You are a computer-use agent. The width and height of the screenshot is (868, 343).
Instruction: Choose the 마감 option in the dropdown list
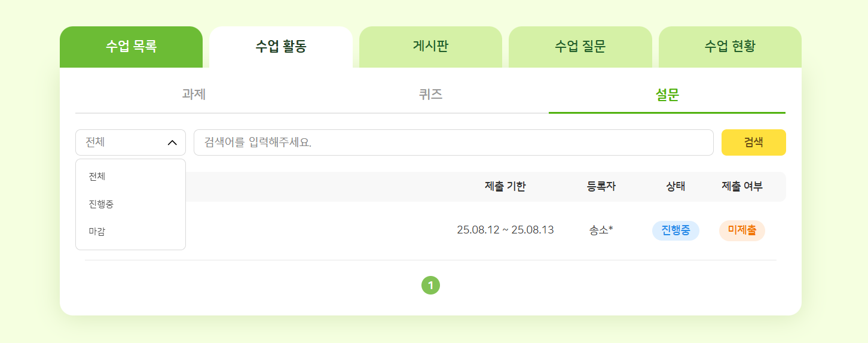97,231
